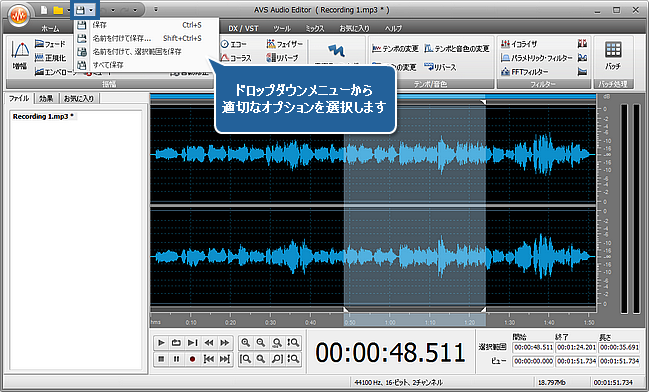Click the play to end button

click(192, 343)
